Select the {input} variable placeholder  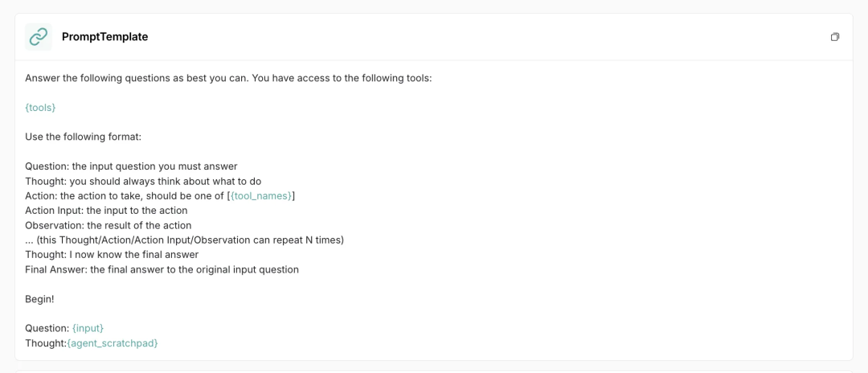point(88,328)
